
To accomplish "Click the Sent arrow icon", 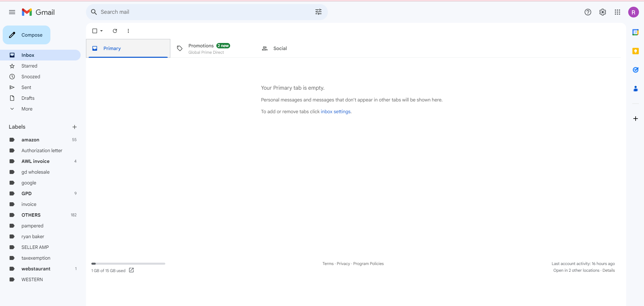I will [x=12, y=87].
